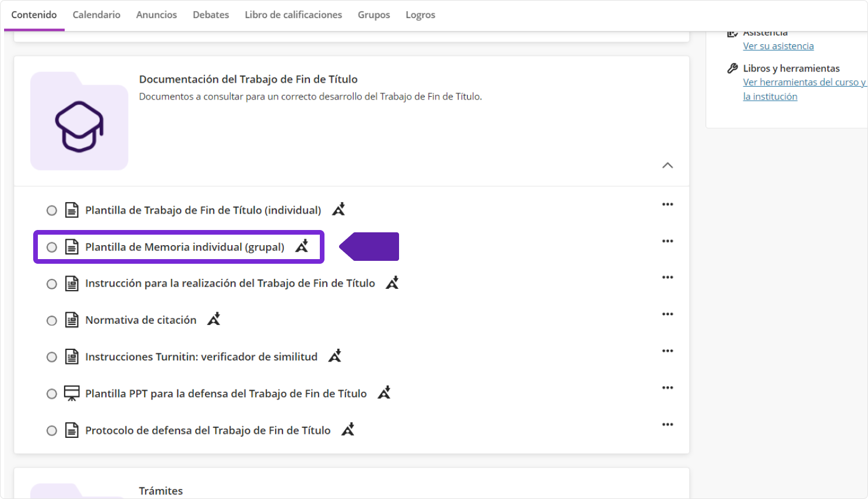Toggle completion circle for Protocolo de defensa

[52, 430]
